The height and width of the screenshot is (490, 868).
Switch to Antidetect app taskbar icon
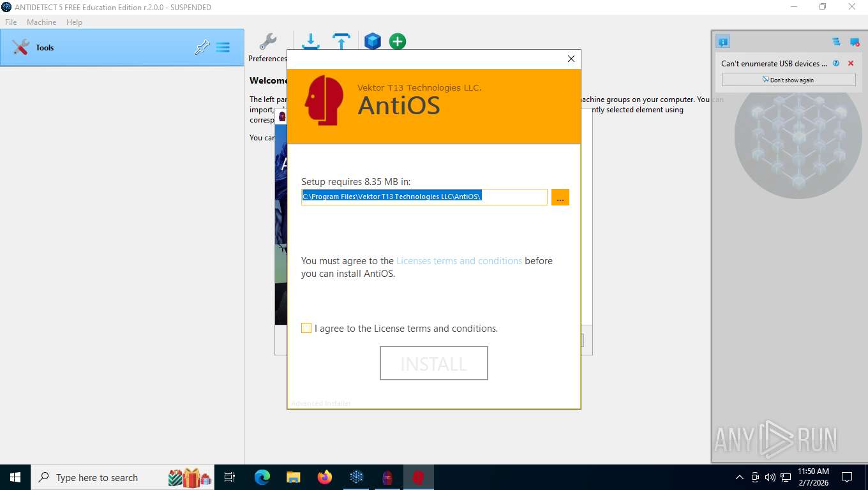(x=356, y=477)
